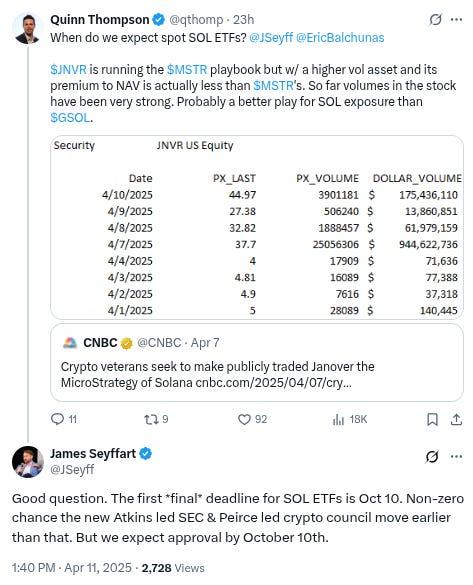This screenshot has width=473, height=585.
Task: Open the quoted CNBC tweet
Action: (x=257, y=362)
